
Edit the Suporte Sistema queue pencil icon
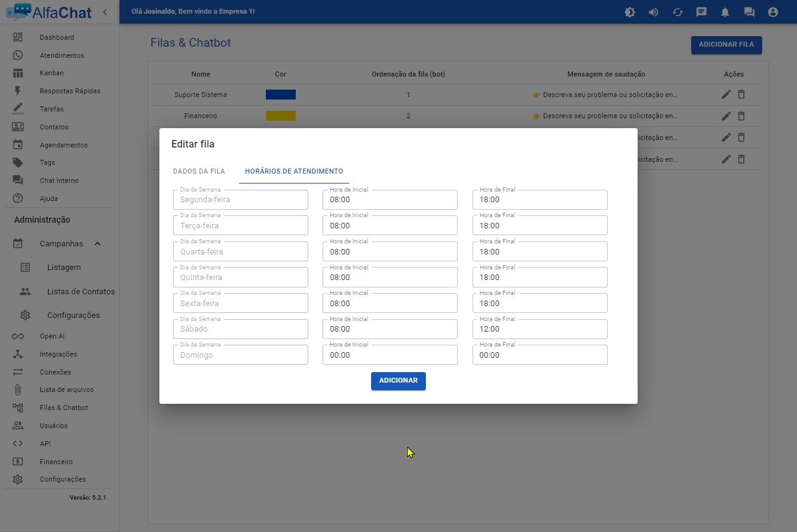[726, 95]
